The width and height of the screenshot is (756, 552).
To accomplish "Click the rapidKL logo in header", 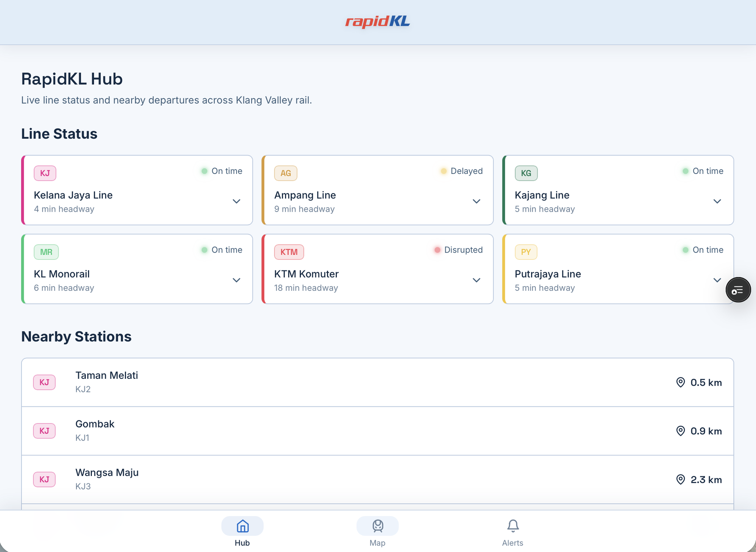I will click(x=377, y=22).
